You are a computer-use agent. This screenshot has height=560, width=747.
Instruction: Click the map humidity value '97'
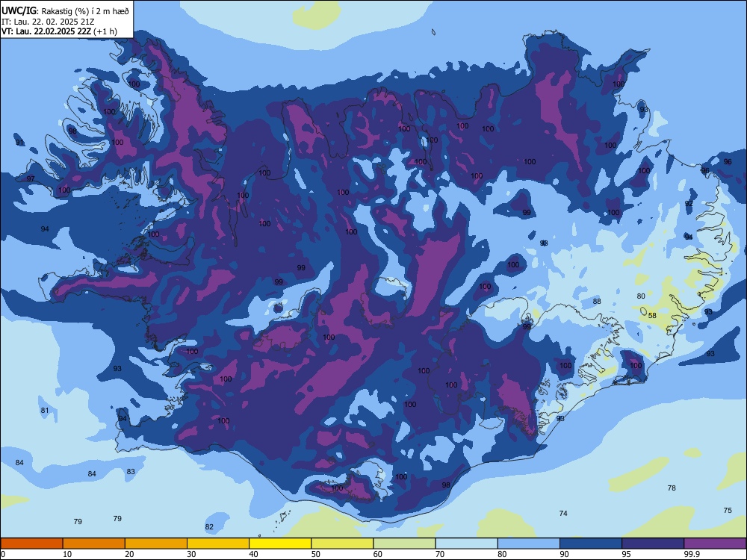pos(31,179)
